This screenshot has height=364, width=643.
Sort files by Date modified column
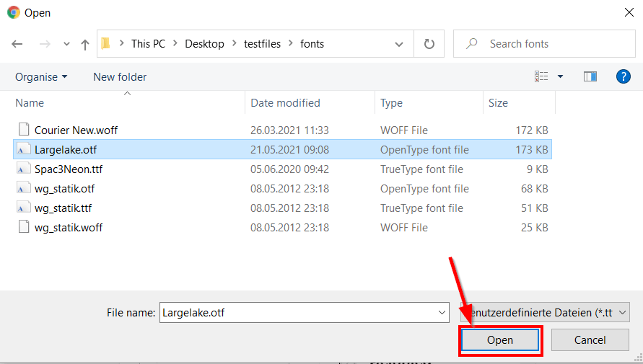tap(285, 103)
